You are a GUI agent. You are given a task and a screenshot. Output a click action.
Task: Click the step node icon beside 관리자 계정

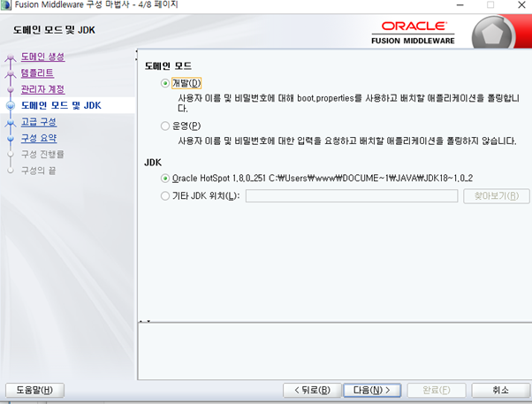pos(11,89)
